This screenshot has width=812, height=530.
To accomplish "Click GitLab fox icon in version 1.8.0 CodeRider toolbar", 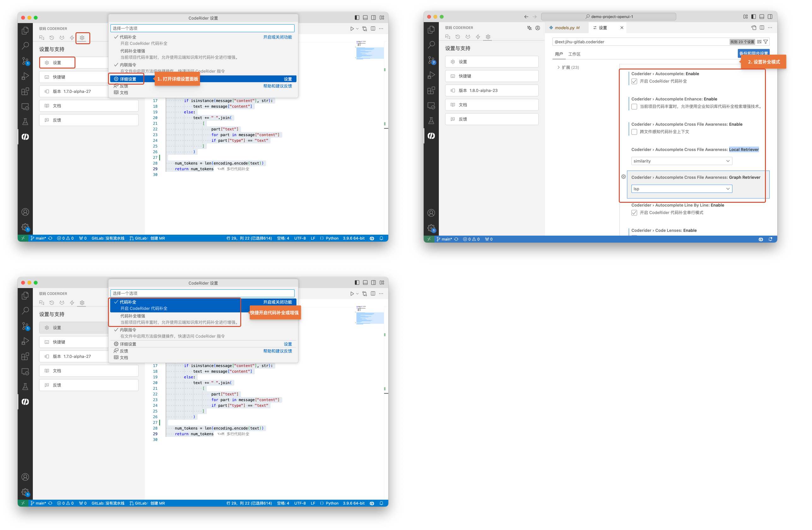I will point(468,37).
